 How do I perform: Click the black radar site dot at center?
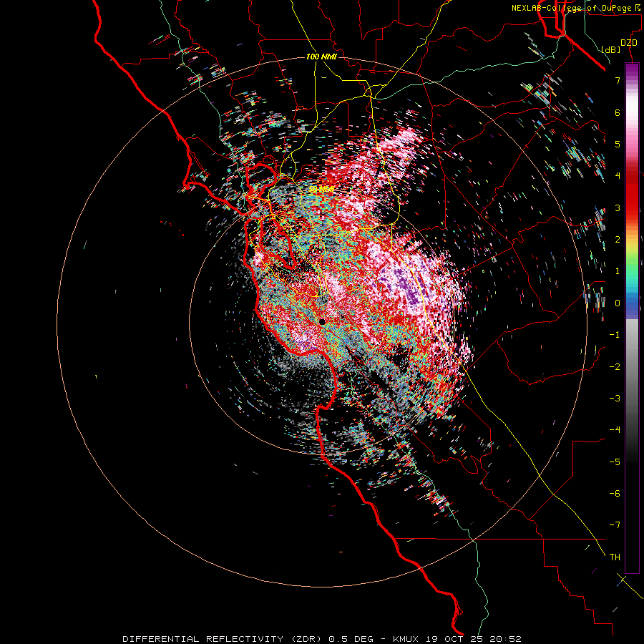323,321
